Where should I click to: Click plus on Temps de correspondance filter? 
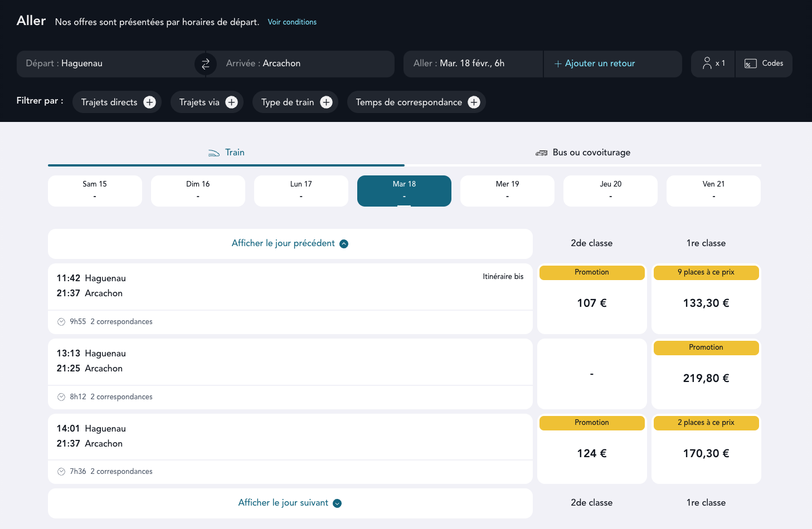pyautogui.click(x=474, y=102)
